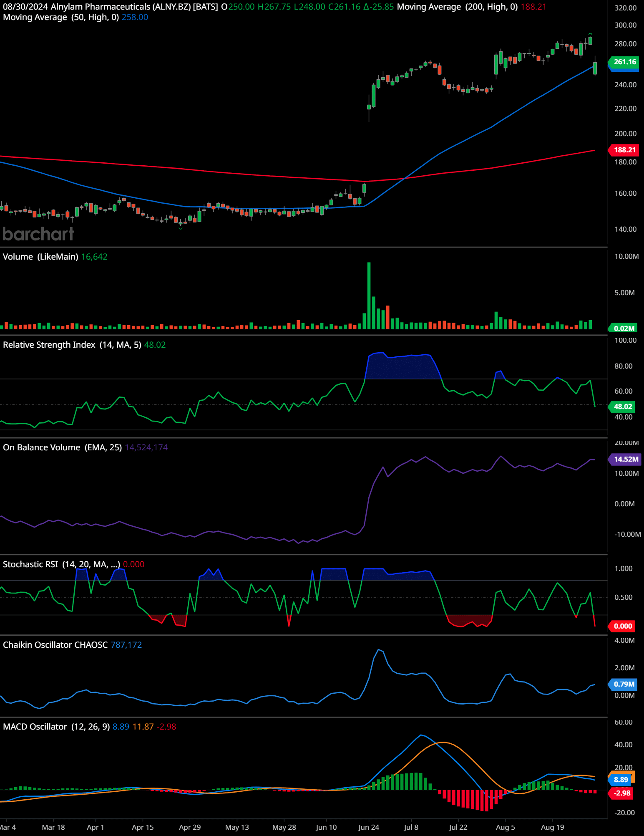Click the Stochastic RSI (14, 20, MA, ...) label
Image resolution: width=644 pixels, height=836 pixels.
click(62, 564)
